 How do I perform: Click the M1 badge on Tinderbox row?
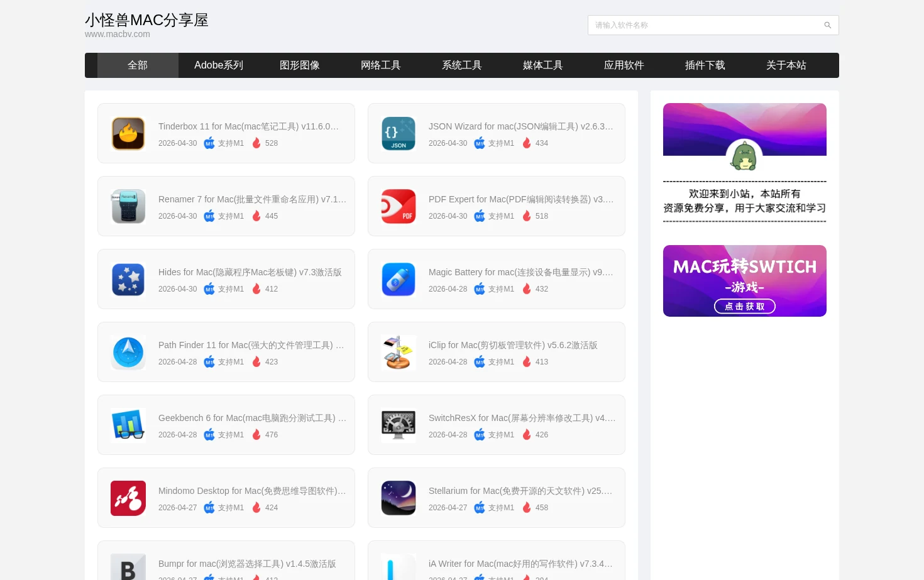(209, 143)
